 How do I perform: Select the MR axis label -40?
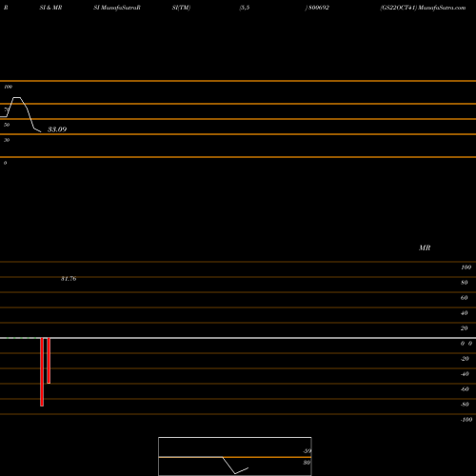click(465, 374)
